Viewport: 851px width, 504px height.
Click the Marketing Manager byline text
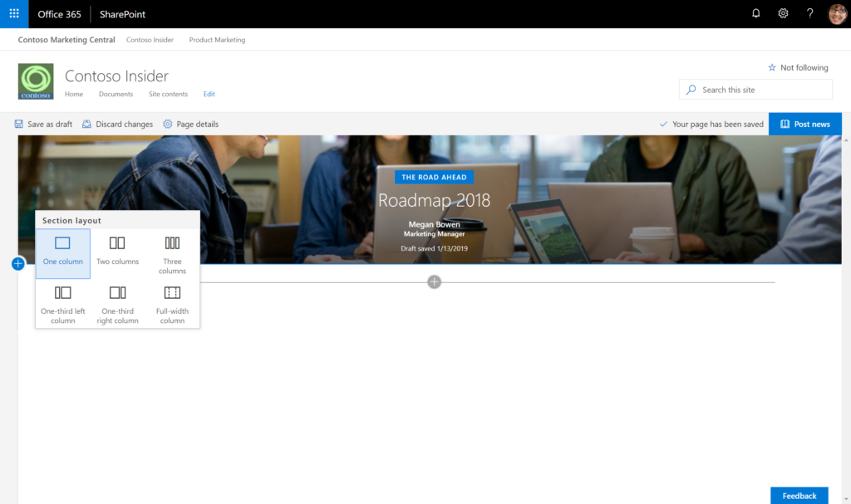click(434, 234)
